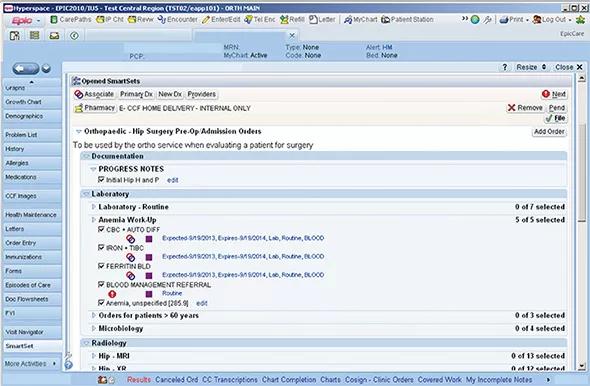The width and height of the screenshot is (590, 386).
Task: Click the Providers button
Action: coord(202,94)
